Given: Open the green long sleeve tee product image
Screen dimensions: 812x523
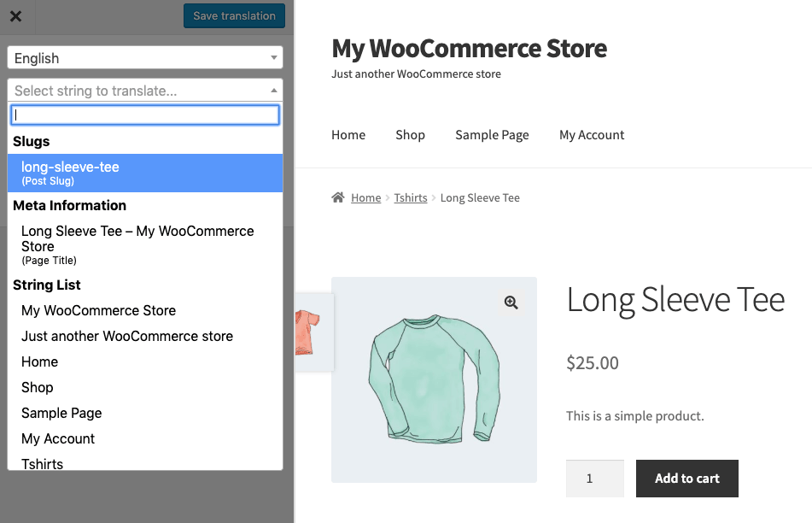Looking at the screenshot, I should click(x=434, y=380).
